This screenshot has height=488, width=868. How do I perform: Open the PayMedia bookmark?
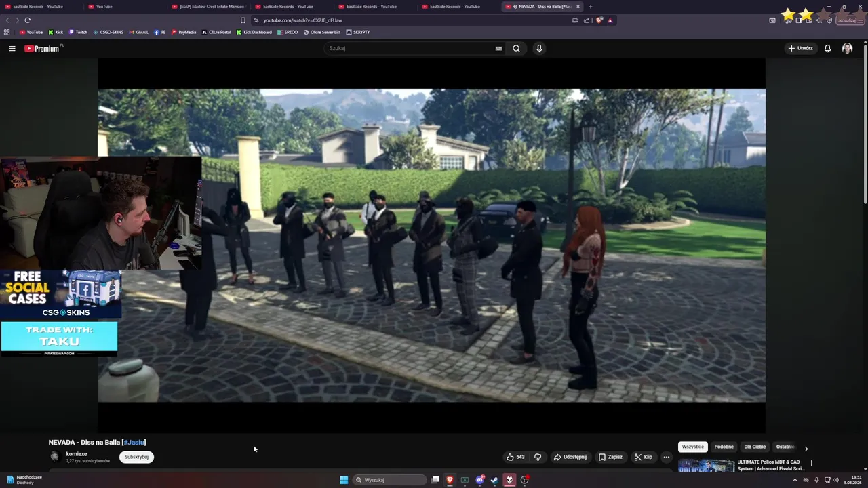(x=184, y=32)
